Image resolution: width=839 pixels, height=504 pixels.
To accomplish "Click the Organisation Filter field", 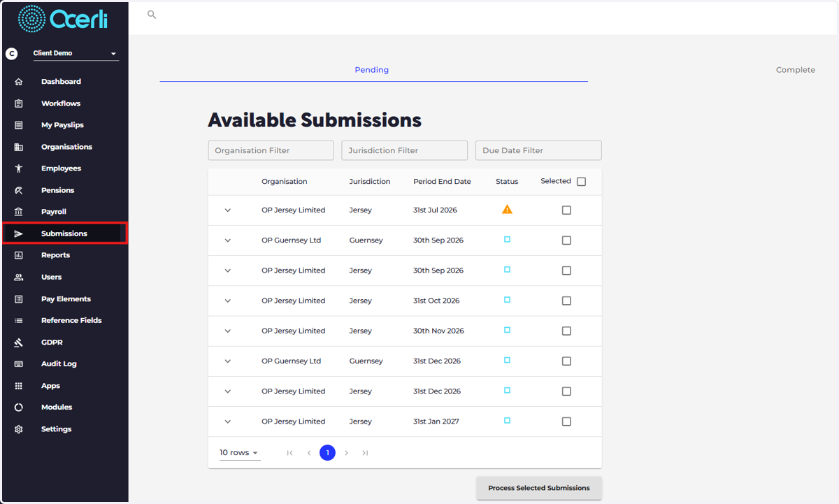I will coord(271,150).
